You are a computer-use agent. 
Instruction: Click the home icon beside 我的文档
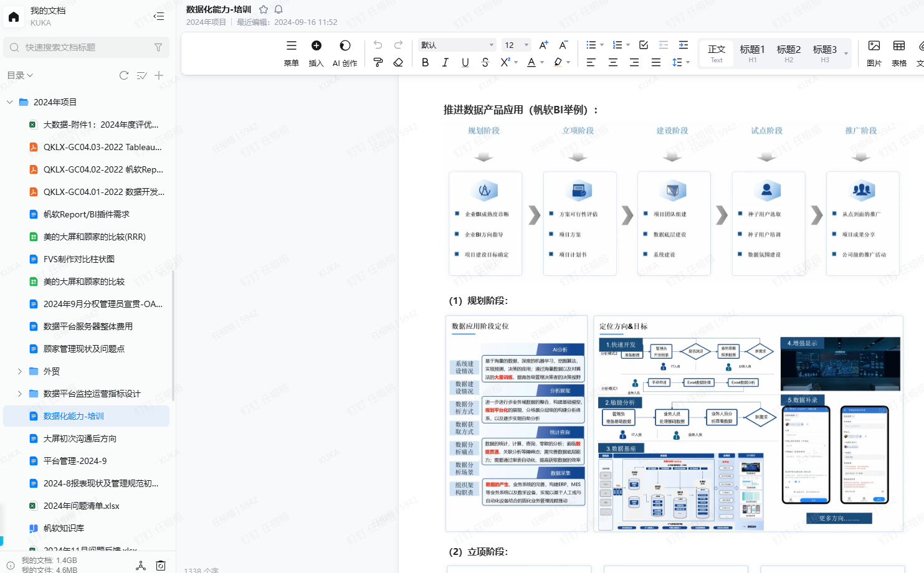(x=14, y=17)
